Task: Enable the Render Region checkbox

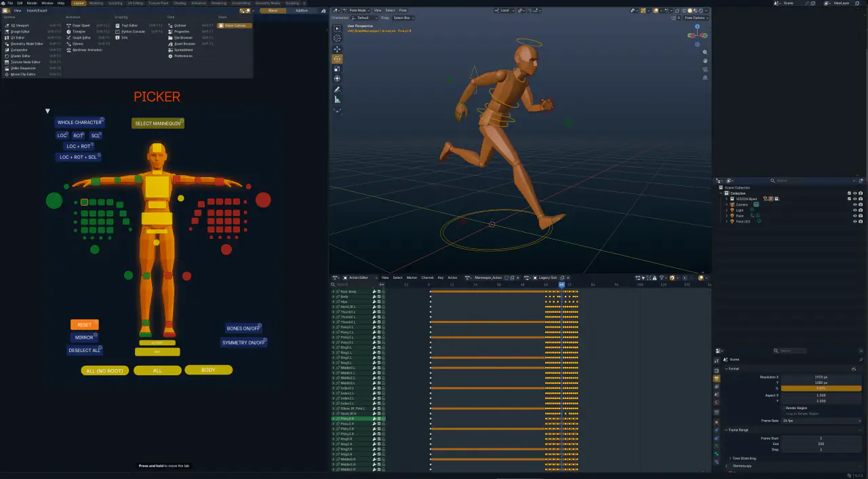Action: click(x=783, y=408)
